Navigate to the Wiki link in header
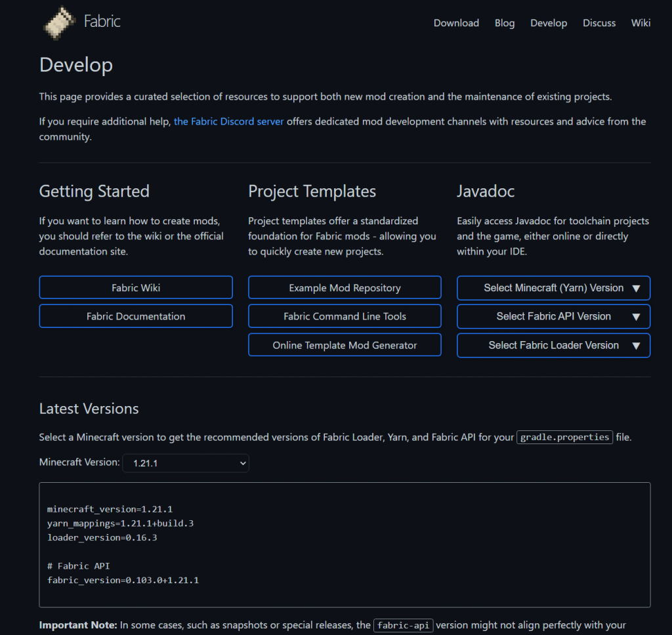The width and height of the screenshot is (672, 635). pos(640,23)
